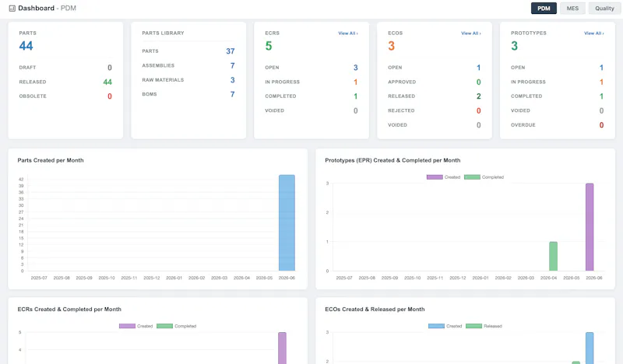Image resolution: width=623 pixels, height=364 pixels.
Task: Click the green 2026-04 bar in Prototypes chart
Action: [553, 257]
